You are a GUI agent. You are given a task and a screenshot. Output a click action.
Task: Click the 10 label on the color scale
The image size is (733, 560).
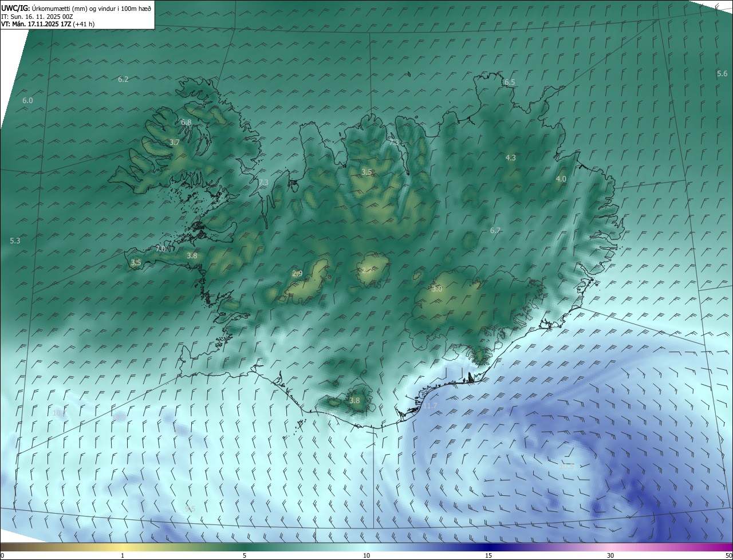coord(366,555)
